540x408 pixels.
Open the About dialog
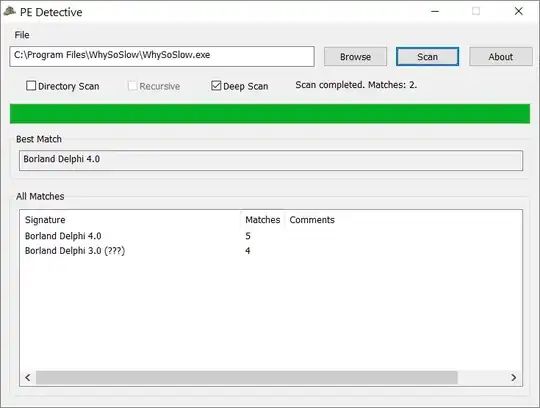click(x=501, y=56)
